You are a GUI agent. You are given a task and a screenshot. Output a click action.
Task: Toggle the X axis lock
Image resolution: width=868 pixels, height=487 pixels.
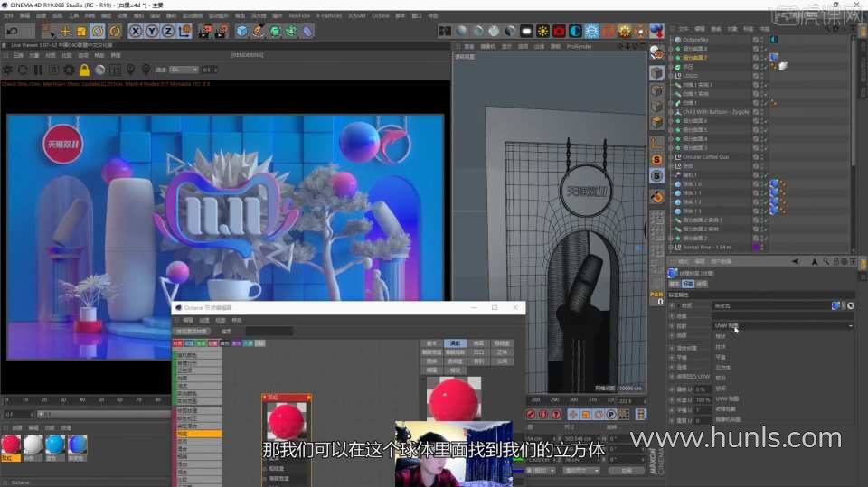135,32
